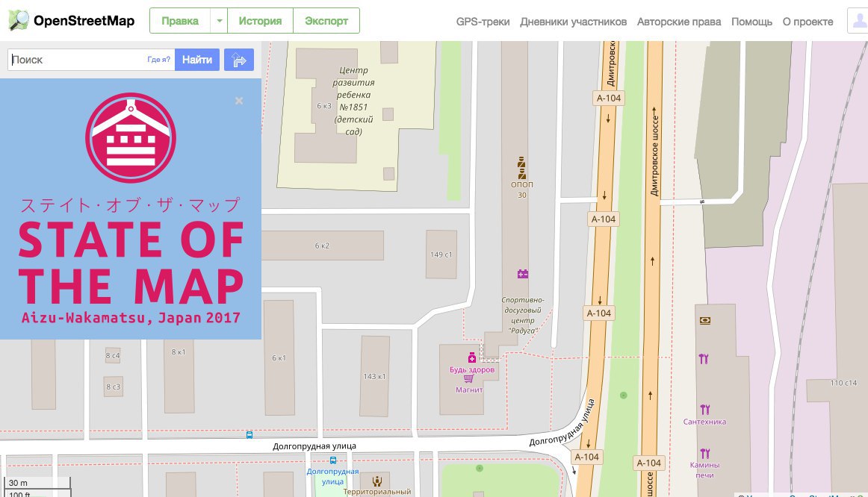Select building label 143 к1
868x497 pixels.
click(374, 377)
